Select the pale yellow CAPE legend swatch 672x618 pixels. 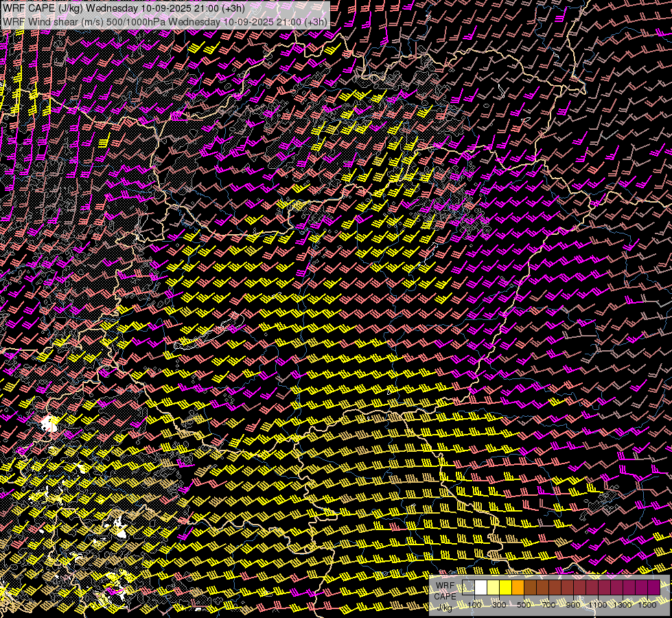coord(494,588)
